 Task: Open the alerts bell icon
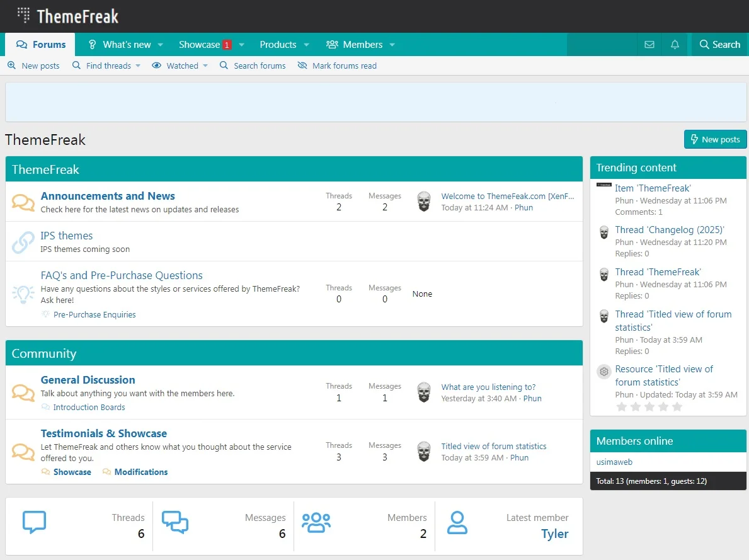[675, 45]
